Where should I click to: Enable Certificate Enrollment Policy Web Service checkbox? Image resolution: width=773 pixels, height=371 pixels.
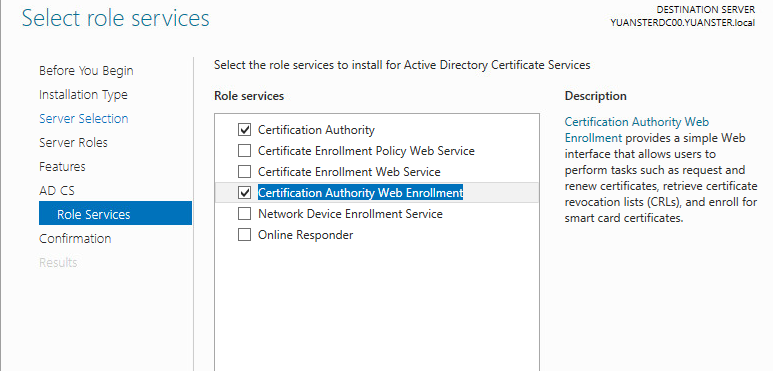[245, 151]
